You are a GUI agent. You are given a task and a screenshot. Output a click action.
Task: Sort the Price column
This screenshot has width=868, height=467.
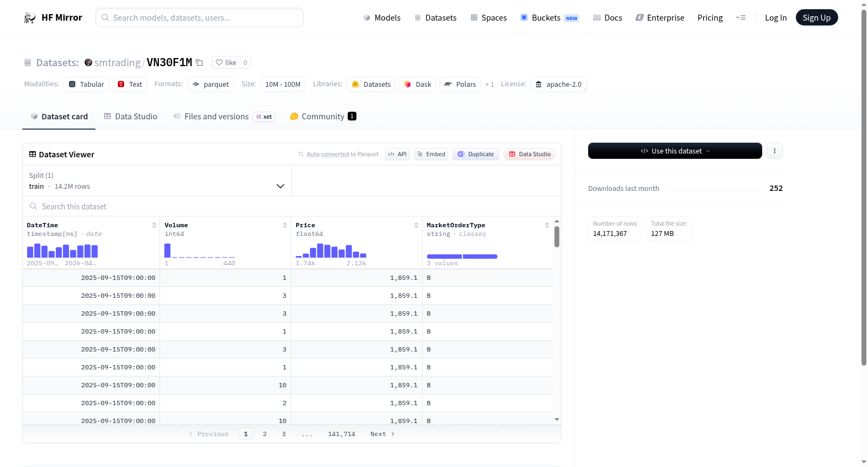[416, 225]
